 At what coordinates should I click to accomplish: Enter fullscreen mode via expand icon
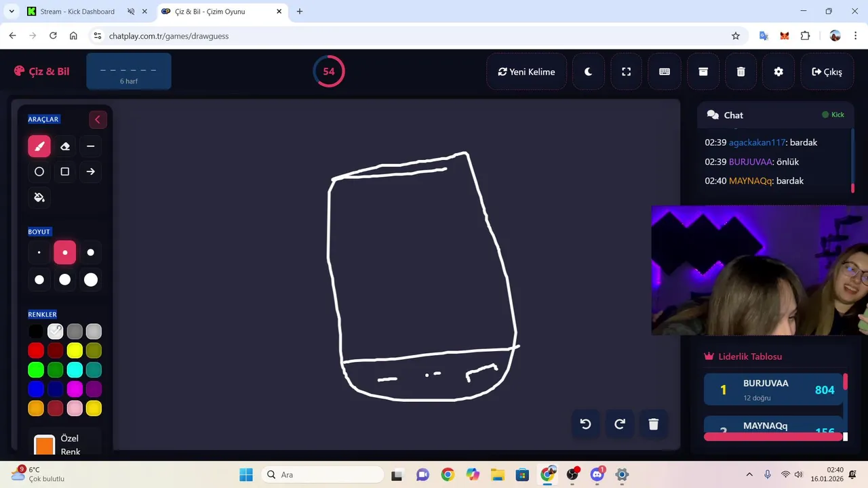pyautogui.click(x=627, y=72)
